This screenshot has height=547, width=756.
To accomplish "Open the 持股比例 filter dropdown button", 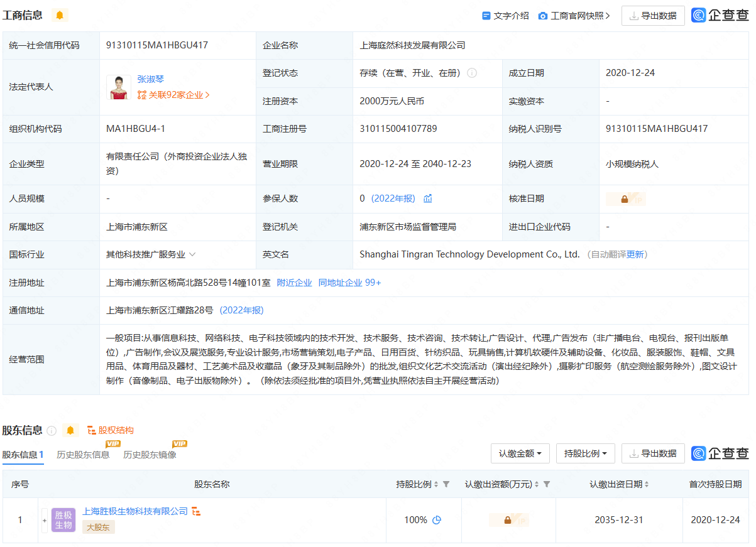I will pos(586,453).
